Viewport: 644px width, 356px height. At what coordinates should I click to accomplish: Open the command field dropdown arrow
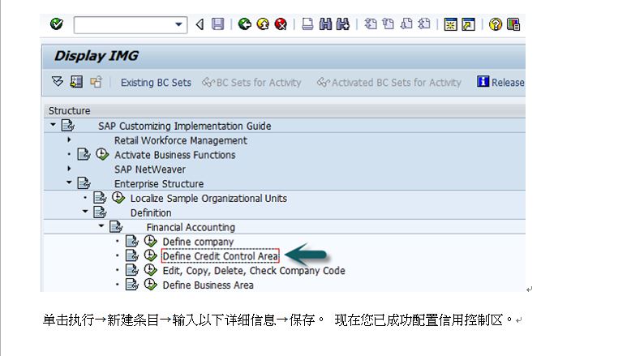pos(178,24)
